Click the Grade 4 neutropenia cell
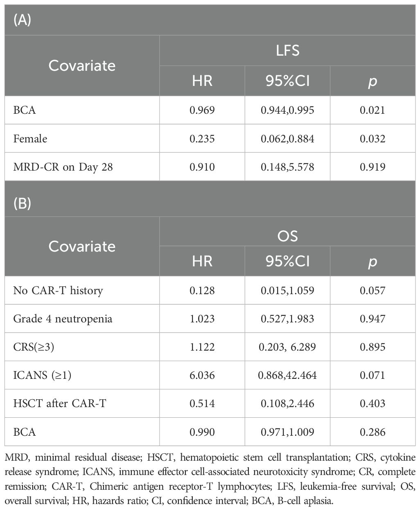 (63, 319)
